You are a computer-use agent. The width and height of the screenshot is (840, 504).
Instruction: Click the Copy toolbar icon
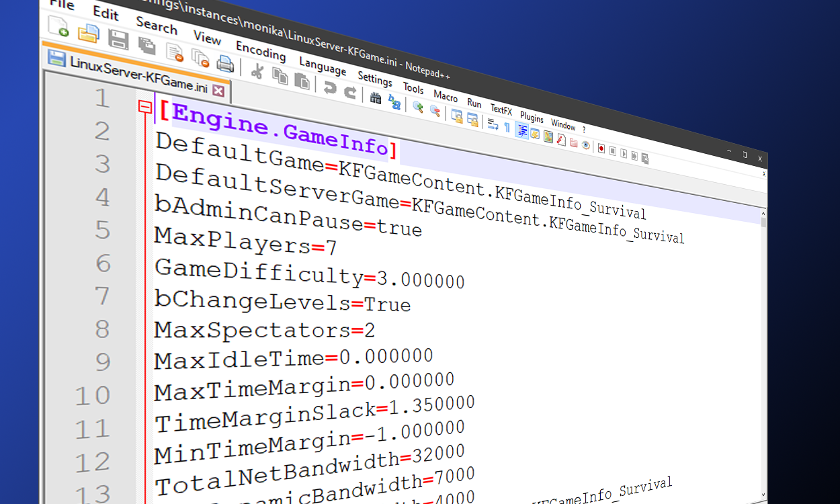[280, 76]
